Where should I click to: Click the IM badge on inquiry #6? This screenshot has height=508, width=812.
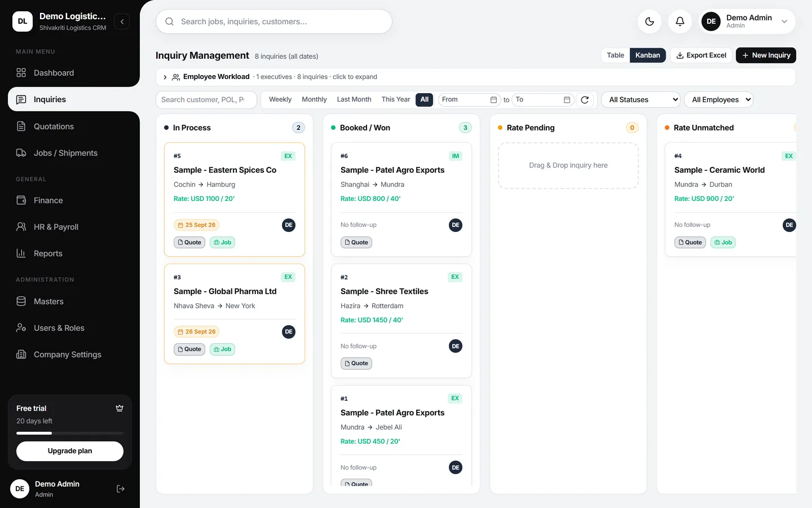(x=456, y=156)
